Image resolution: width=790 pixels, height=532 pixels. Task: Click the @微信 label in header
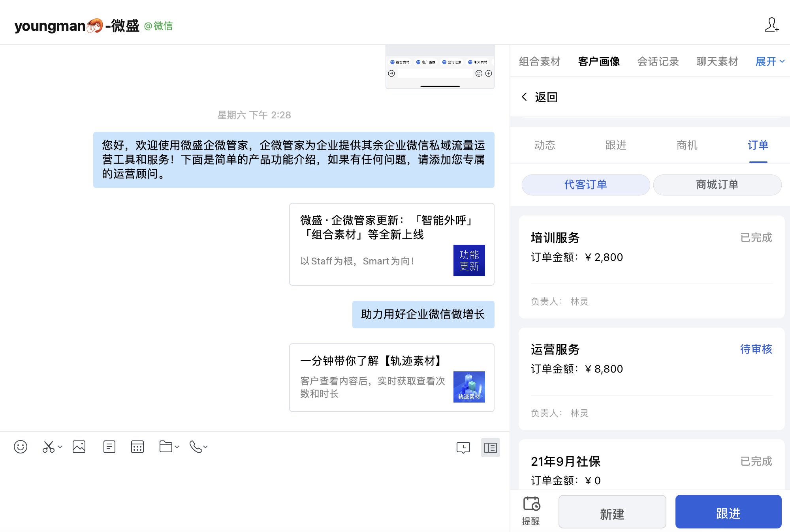[x=158, y=26]
